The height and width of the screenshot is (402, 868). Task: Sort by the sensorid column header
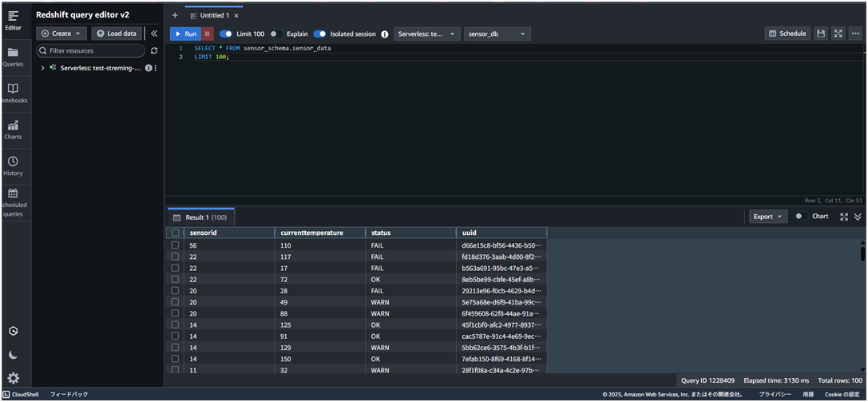[x=229, y=233]
